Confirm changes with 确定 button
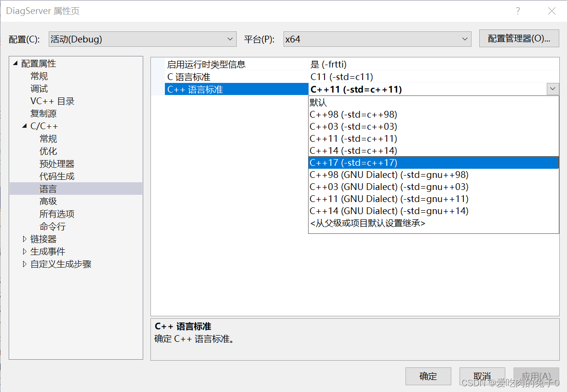The image size is (567, 392). pyautogui.click(x=428, y=376)
